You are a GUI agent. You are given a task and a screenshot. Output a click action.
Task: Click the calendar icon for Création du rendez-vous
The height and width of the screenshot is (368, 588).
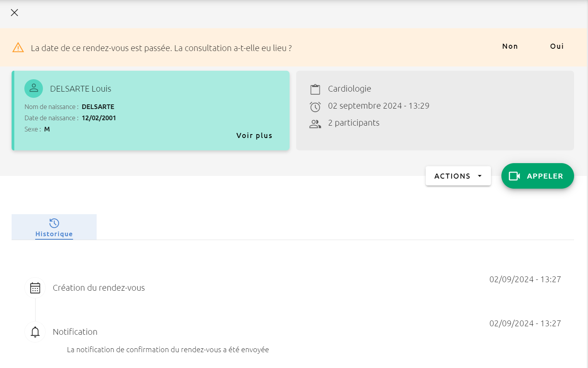coord(35,288)
